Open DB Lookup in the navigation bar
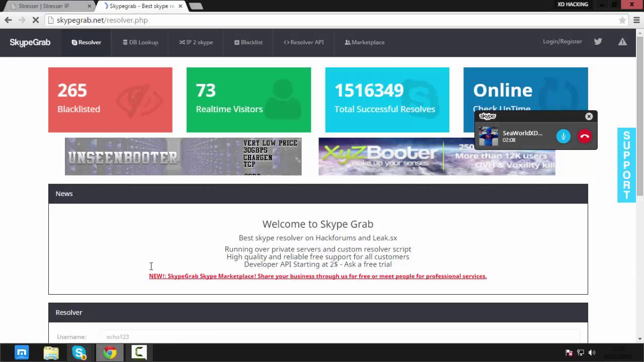Image resolution: width=644 pixels, height=362 pixels. (141, 42)
